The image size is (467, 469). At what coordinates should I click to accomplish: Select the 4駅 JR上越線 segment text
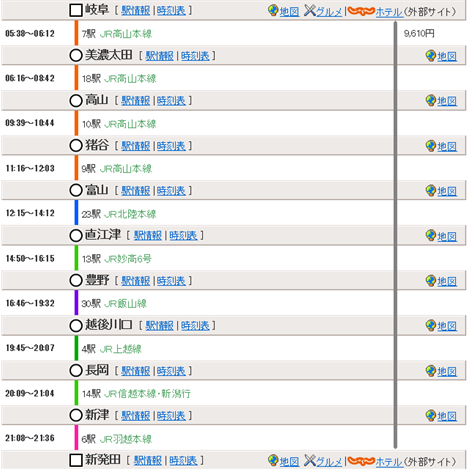(x=112, y=349)
